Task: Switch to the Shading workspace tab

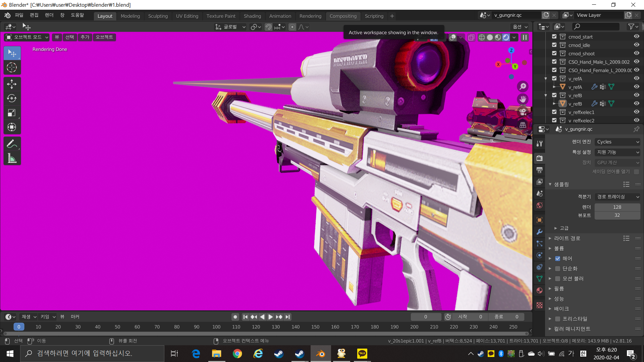Action: coord(252,16)
